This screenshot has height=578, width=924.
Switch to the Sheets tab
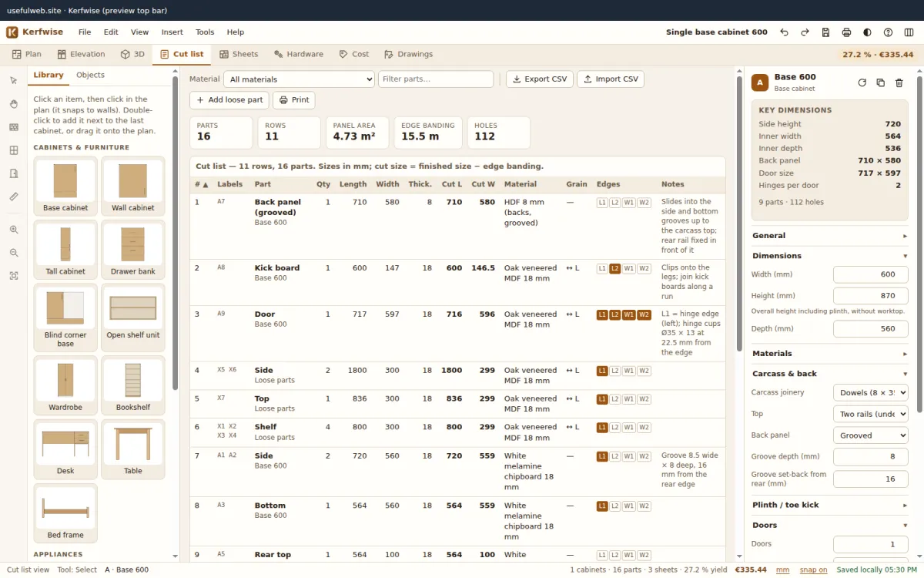click(239, 55)
